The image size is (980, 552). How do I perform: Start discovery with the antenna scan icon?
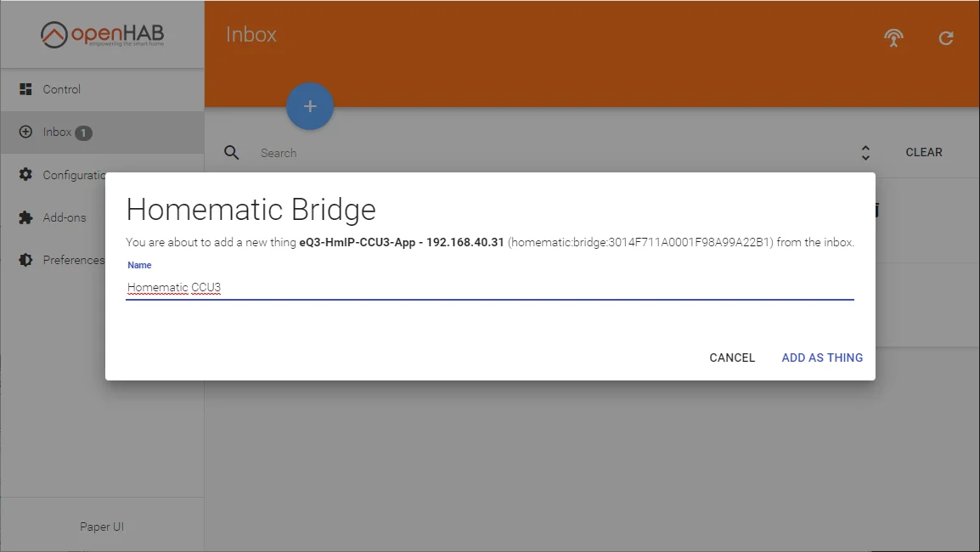tap(893, 37)
